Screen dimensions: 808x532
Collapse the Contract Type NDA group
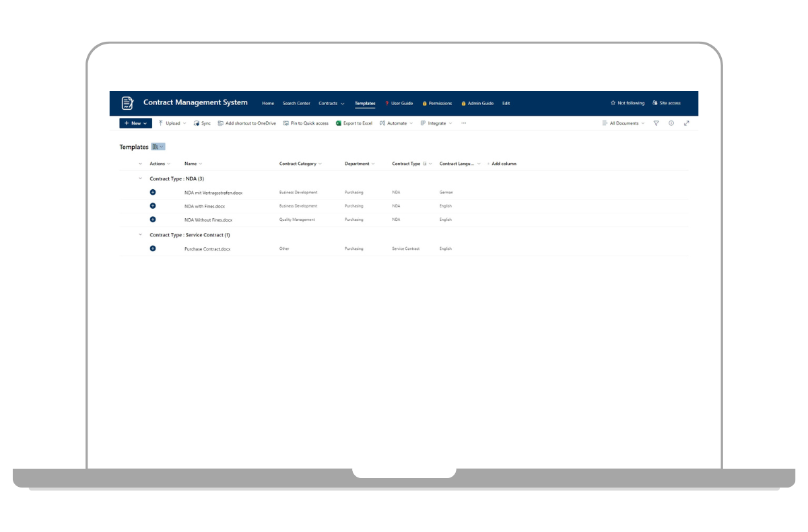coord(140,178)
